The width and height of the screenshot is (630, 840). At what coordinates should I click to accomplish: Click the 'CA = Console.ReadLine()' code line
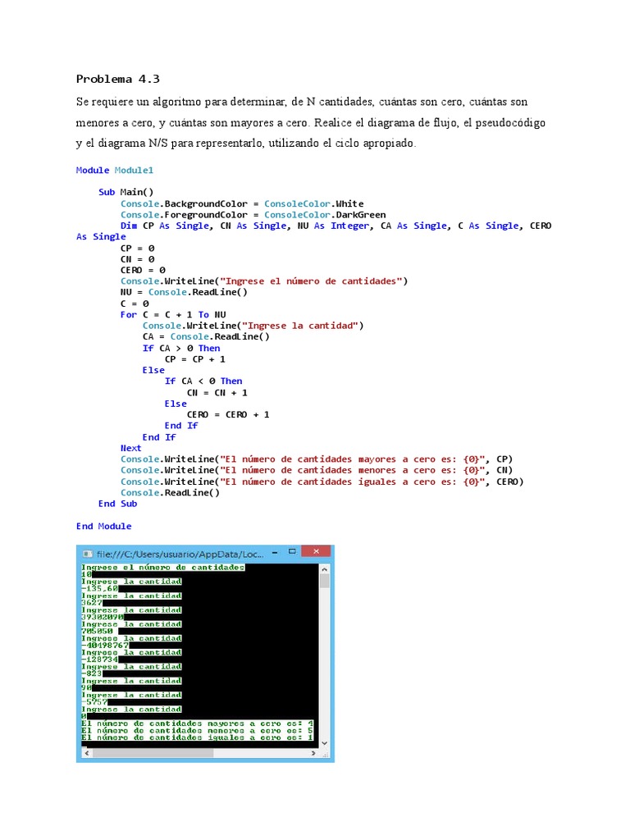pos(206,337)
